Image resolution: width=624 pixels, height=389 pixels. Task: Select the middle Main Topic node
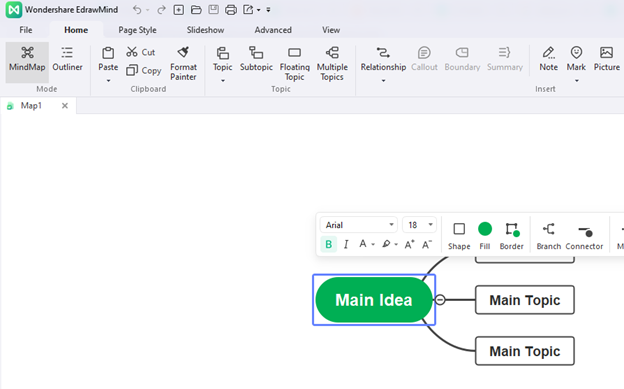[x=525, y=300]
